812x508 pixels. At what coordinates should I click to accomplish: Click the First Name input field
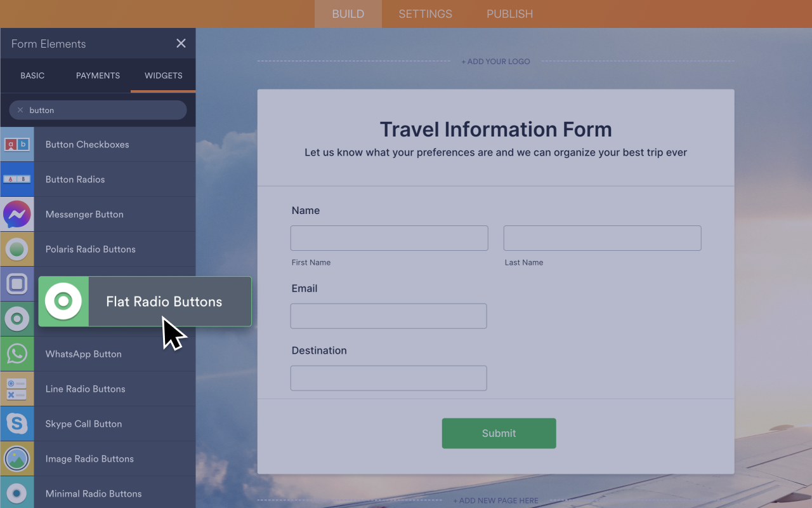pyautogui.click(x=389, y=237)
